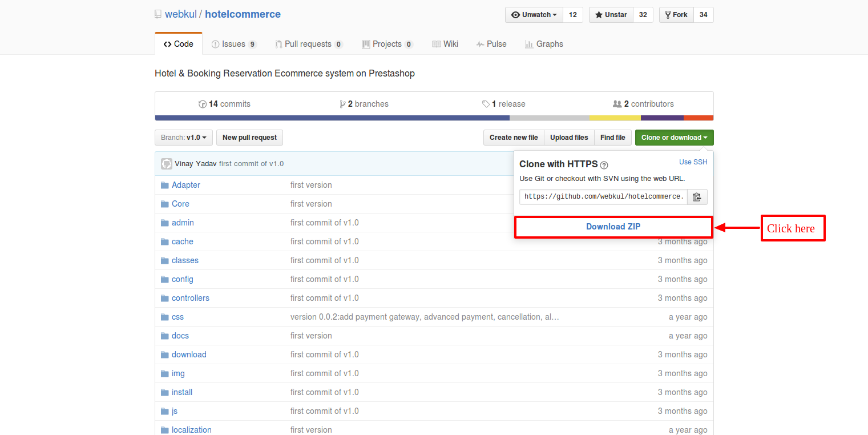The image size is (868, 435).
Task: Click the blue language bar segment
Action: (x=332, y=118)
